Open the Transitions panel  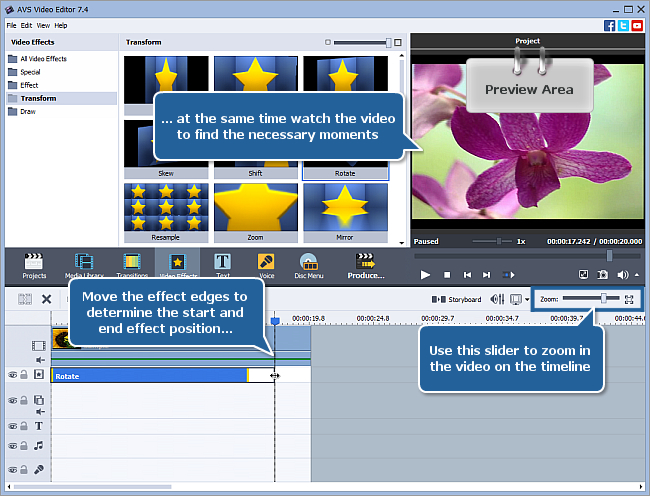132,266
